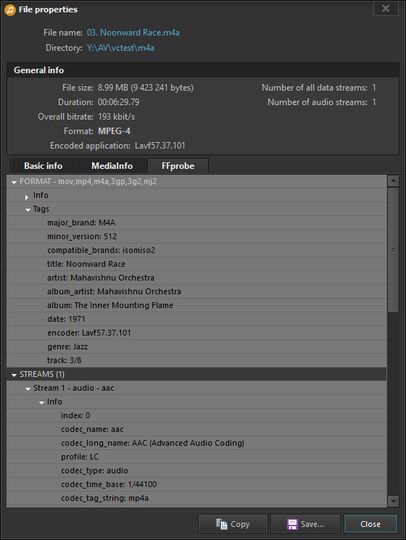
Task: Click the vertical scrollbar thumb
Action: tap(393, 250)
